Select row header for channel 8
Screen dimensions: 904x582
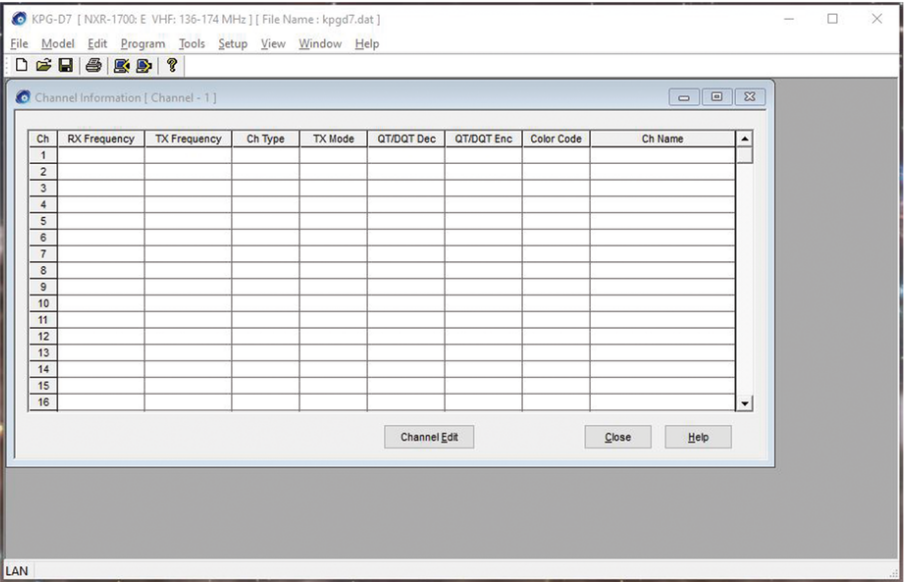click(43, 270)
